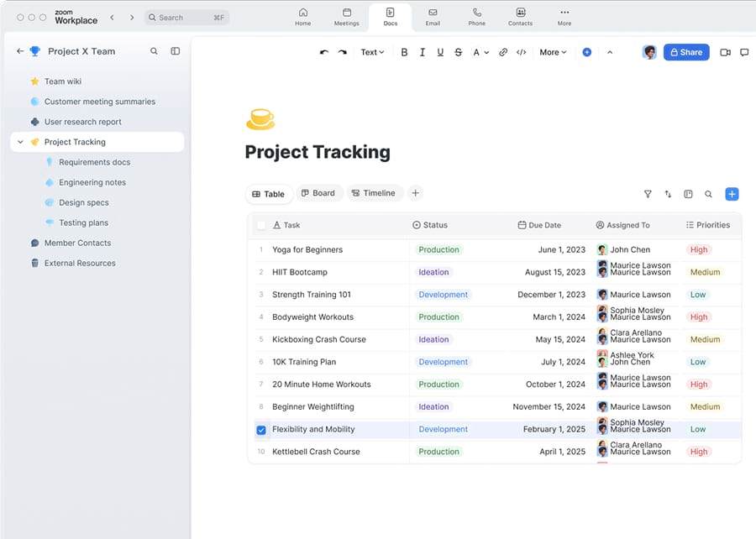Click the blue Share button

[686, 52]
